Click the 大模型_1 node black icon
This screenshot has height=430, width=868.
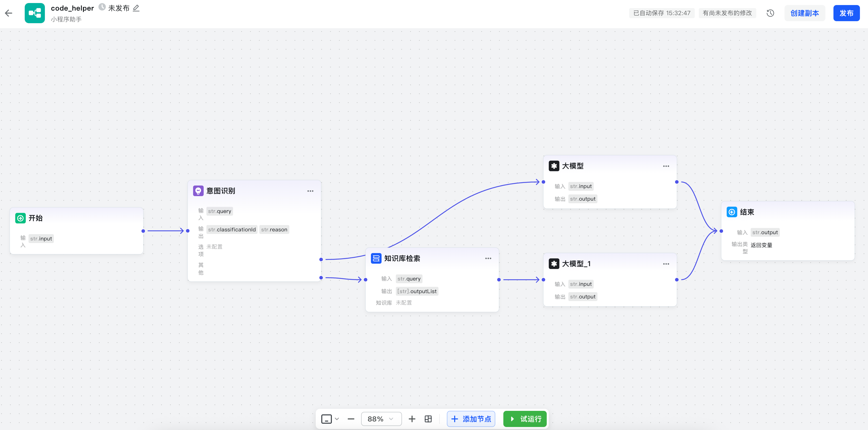pyautogui.click(x=554, y=264)
